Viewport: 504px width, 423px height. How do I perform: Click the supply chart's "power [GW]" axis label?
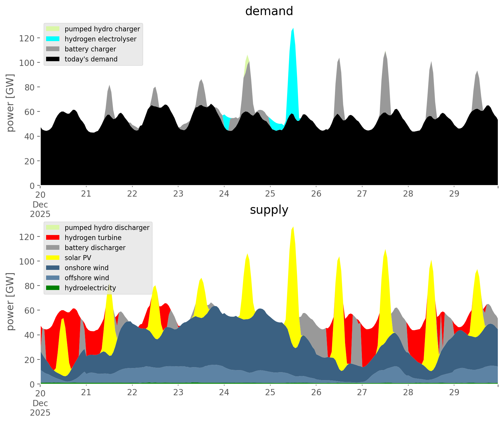pyautogui.click(x=10, y=302)
